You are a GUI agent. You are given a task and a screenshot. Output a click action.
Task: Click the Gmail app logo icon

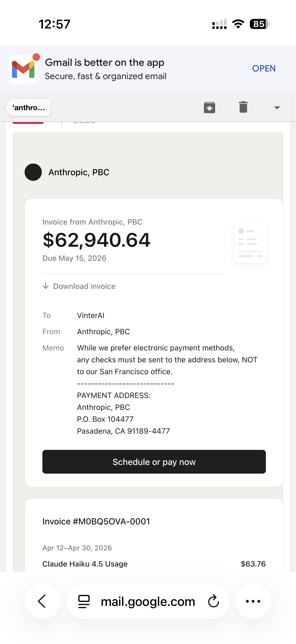[x=23, y=70]
